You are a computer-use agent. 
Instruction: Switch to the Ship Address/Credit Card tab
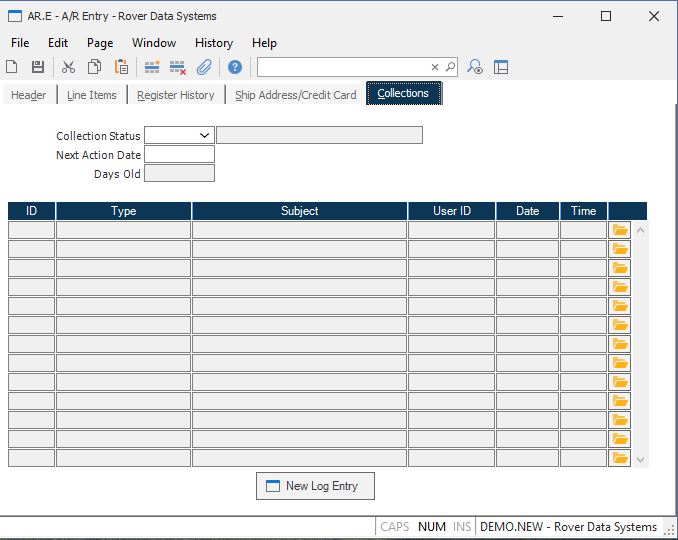click(296, 95)
